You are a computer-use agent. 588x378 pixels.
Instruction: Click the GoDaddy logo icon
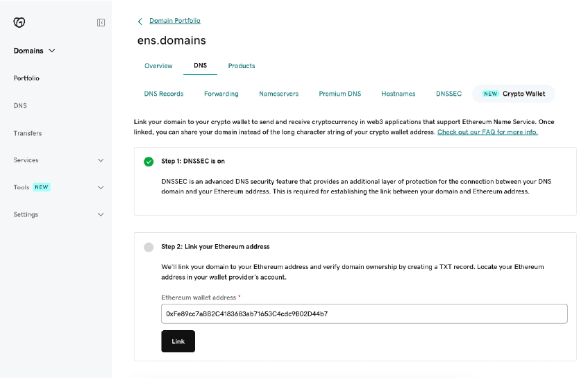coord(19,22)
